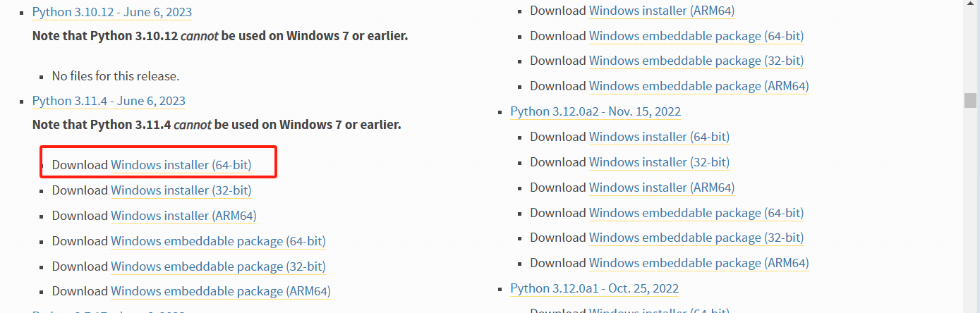This screenshot has width=980, height=313.
Task: Download 3.11.4 Windows installer (64-bit)
Action: pos(181,165)
